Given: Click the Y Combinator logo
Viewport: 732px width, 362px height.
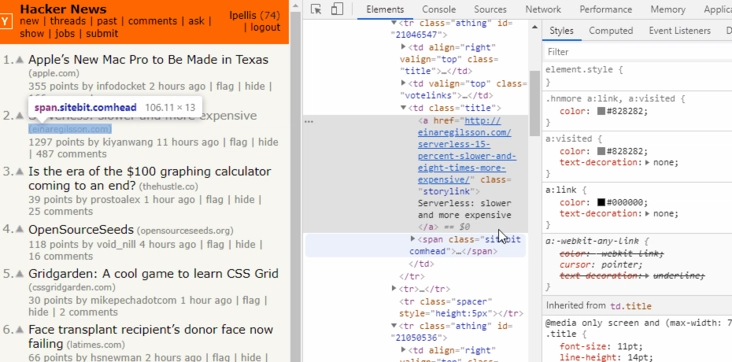Looking at the screenshot, I should (6, 21).
